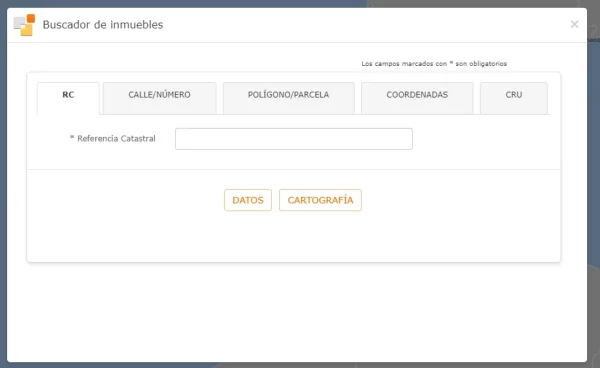
Task: Click the Buscador de inmuebles logo icon
Action: click(24, 25)
